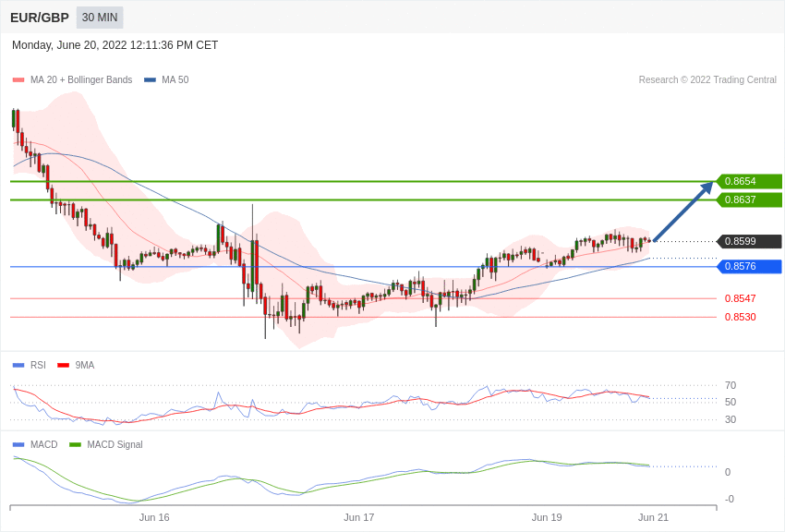Click the MACD legend blue swatch
The image size is (785, 532).
pyautogui.click(x=18, y=444)
